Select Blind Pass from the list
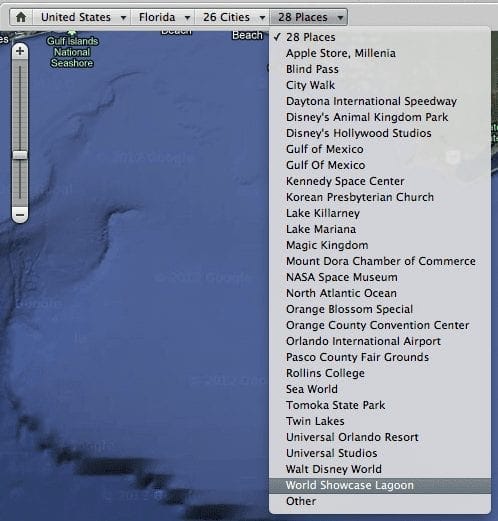The image size is (498, 521). click(380, 69)
